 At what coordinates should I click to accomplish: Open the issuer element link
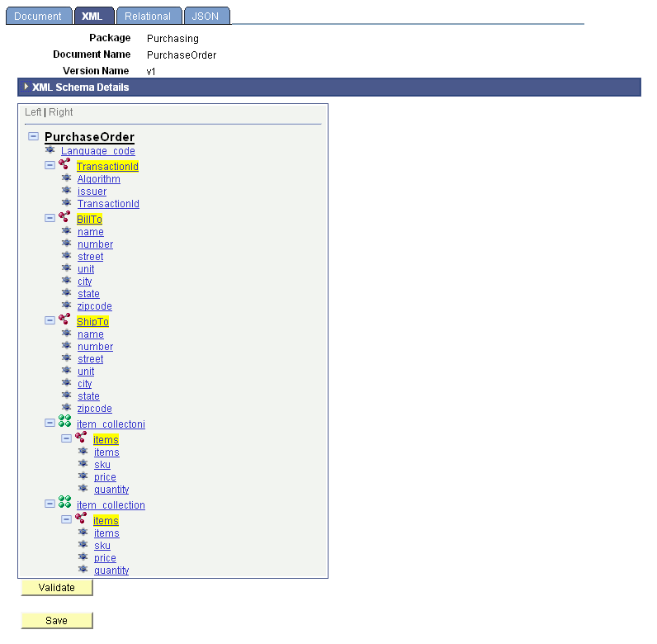coord(92,192)
